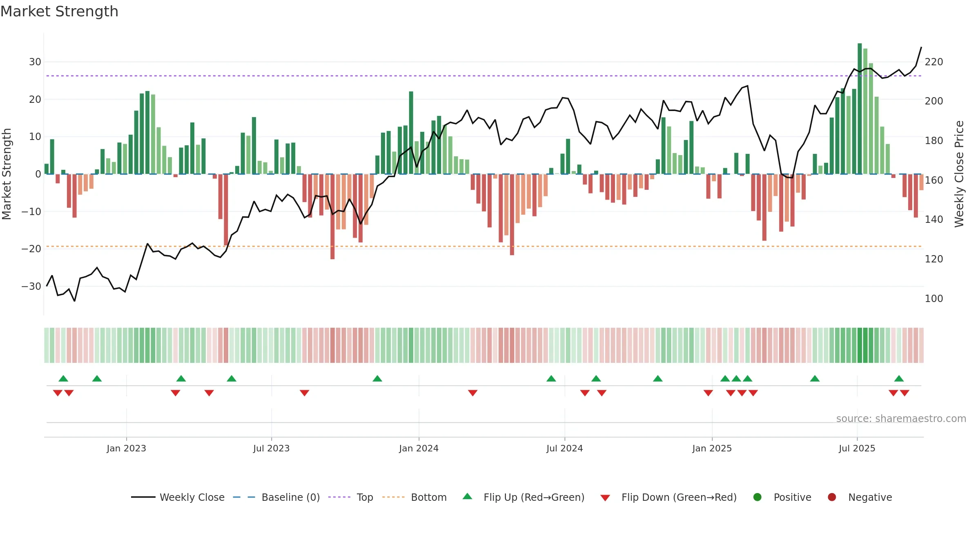Click the black Weekly Close line legend sample

pyautogui.click(x=143, y=497)
